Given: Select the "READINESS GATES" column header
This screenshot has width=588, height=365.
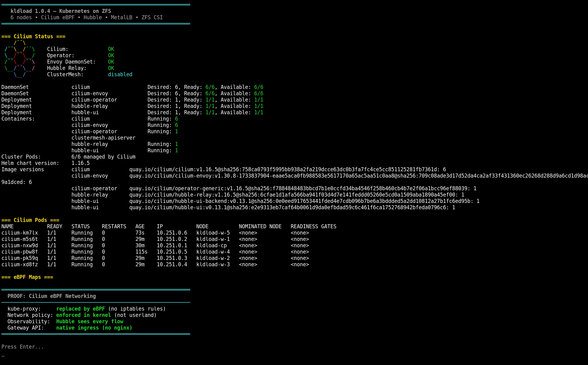Looking at the screenshot, I should [x=313, y=226].
